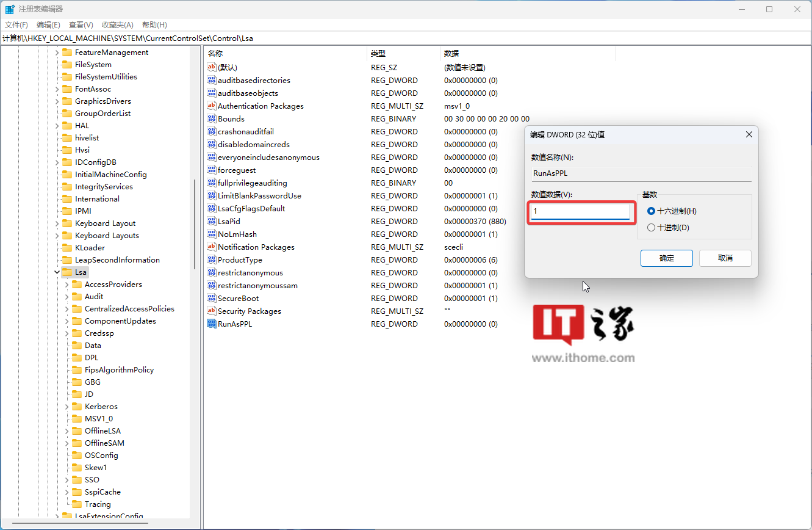Expand the GraphicsDrivers tree node
The height and width of the screenshot is (530, 812).
pos(57,101)
